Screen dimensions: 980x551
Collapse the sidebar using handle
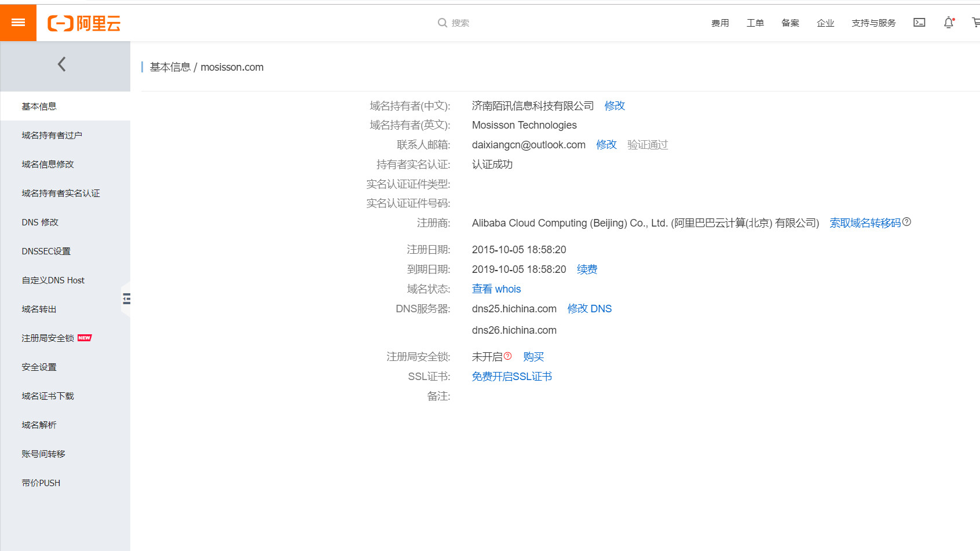126,299
